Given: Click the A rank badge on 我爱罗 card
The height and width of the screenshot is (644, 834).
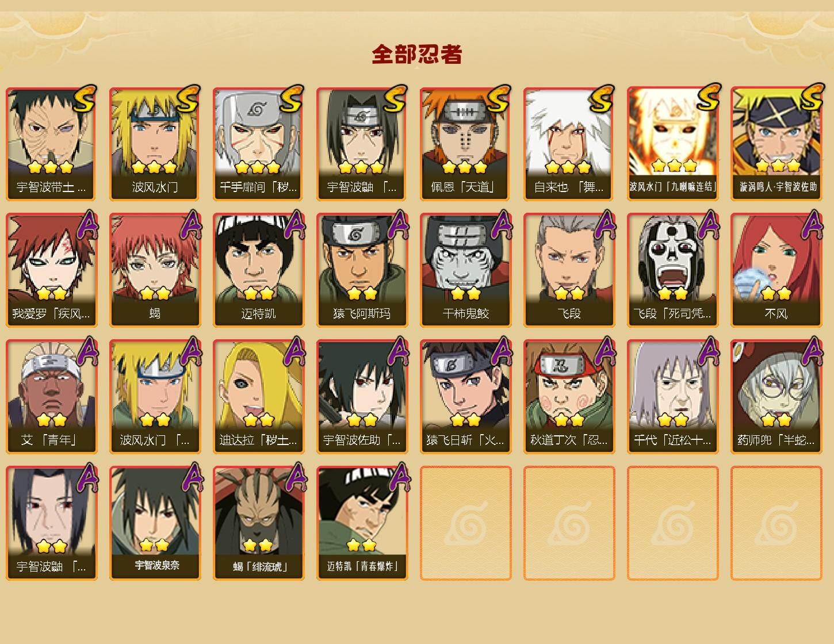Looking at the screenshot, I should pos(86,225).
